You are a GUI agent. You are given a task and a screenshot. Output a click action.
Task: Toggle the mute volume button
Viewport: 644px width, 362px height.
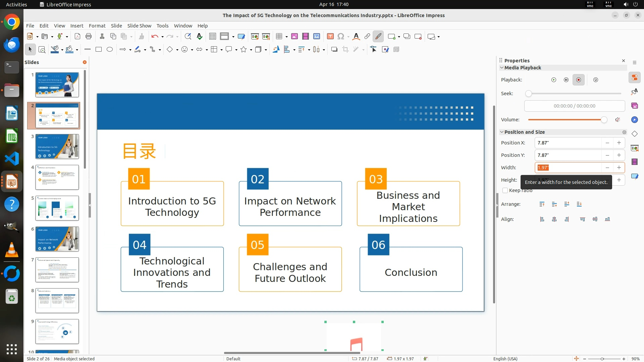(x=618, y=120)
